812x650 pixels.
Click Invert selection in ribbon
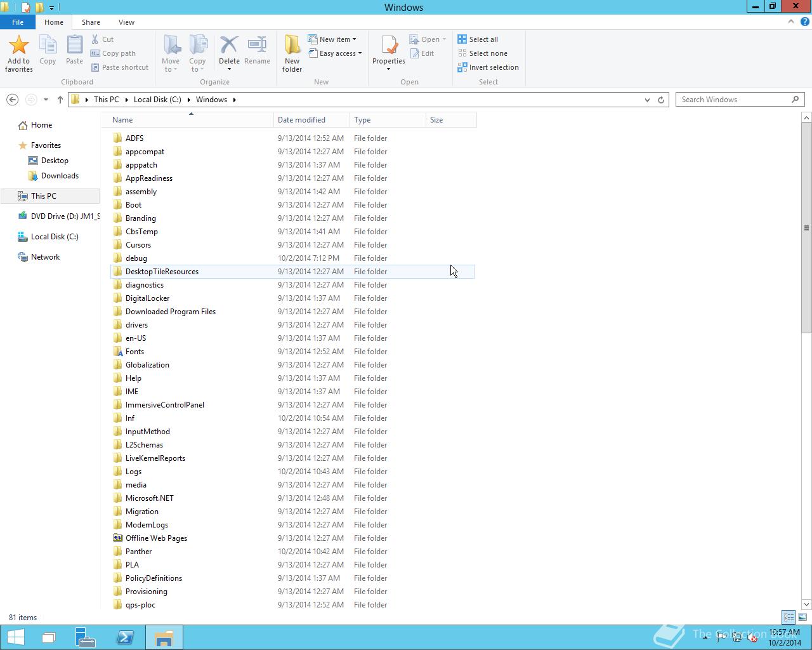pos(488,67)
